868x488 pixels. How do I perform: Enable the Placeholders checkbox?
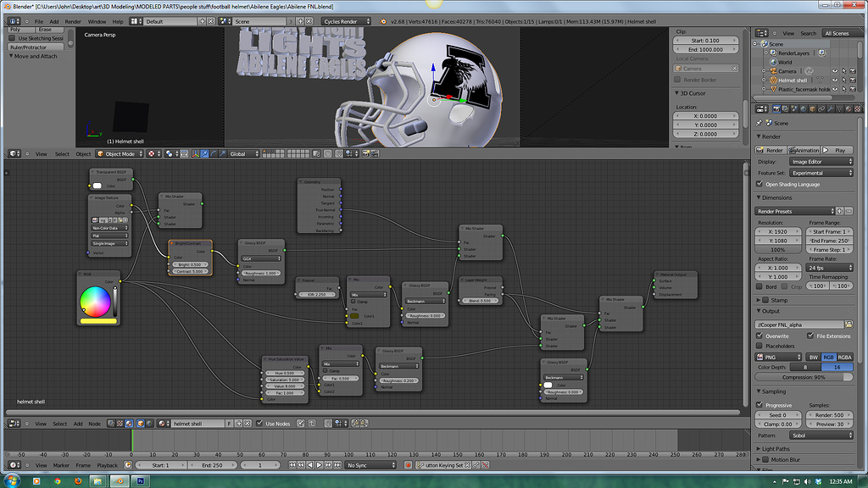759,346
